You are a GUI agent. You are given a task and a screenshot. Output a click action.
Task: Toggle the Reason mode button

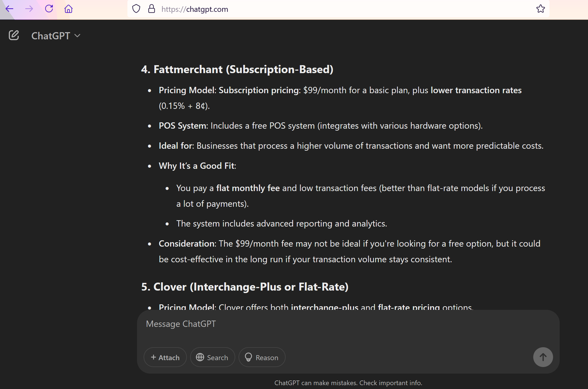click(262, 357)
